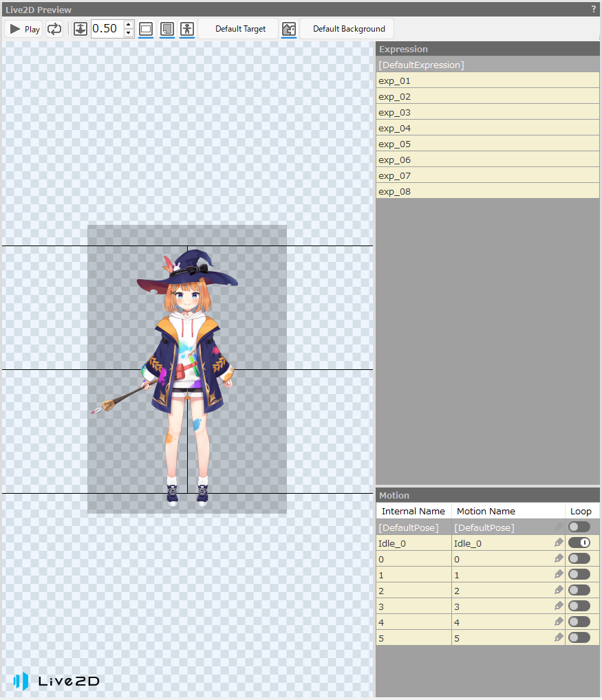Screen dimensions: 602x700
Task: Click the edit pencil icon for motion 2
Action: click(x=558, y=590)
